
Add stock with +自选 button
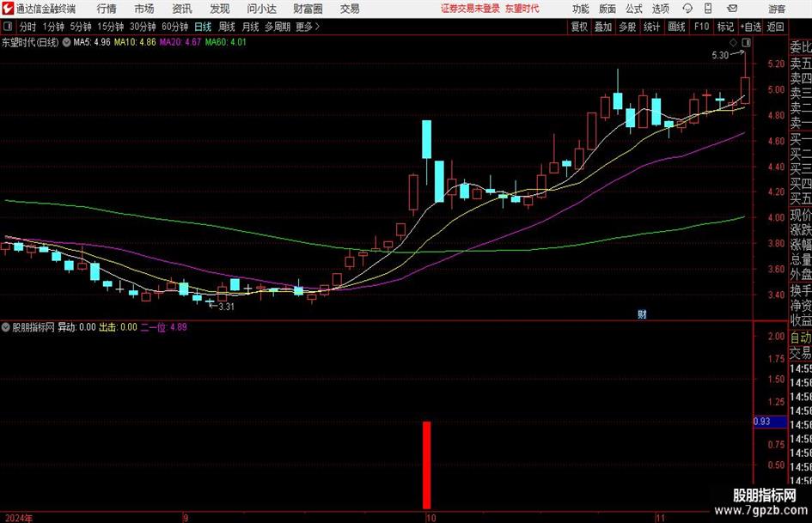click(x=750, y=27)
